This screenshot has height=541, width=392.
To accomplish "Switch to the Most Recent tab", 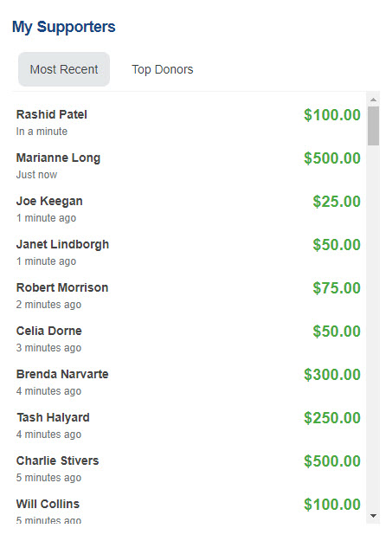I will (64, 69).
